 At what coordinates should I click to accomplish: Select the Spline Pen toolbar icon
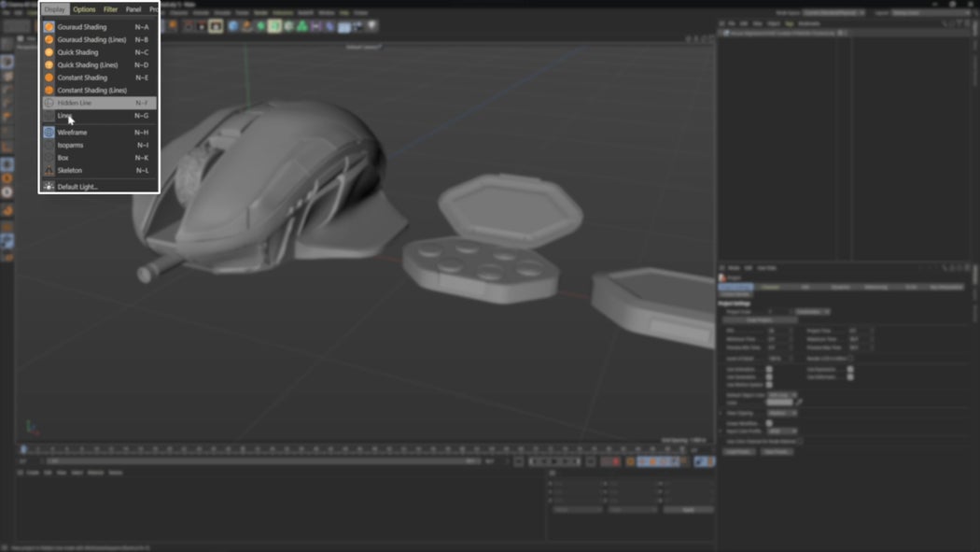[247, 26]
